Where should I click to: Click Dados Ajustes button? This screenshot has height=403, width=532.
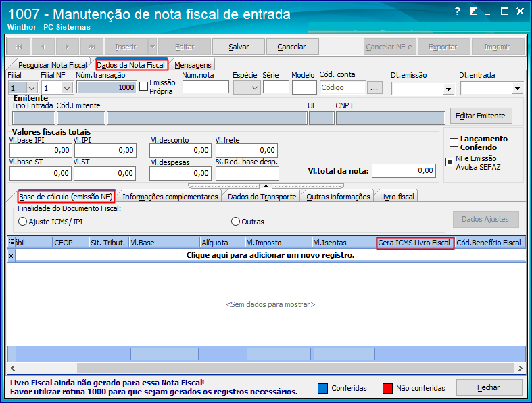tap(485, 219)
